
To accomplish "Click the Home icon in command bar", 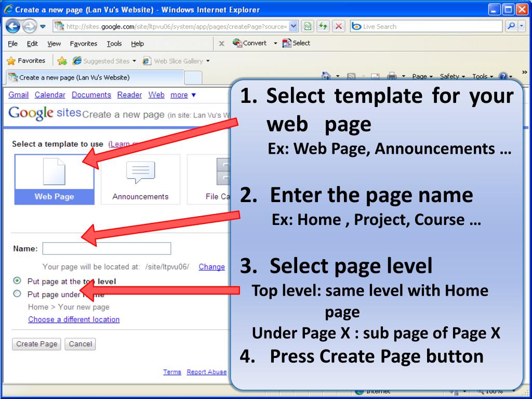I will pos(326,75).
